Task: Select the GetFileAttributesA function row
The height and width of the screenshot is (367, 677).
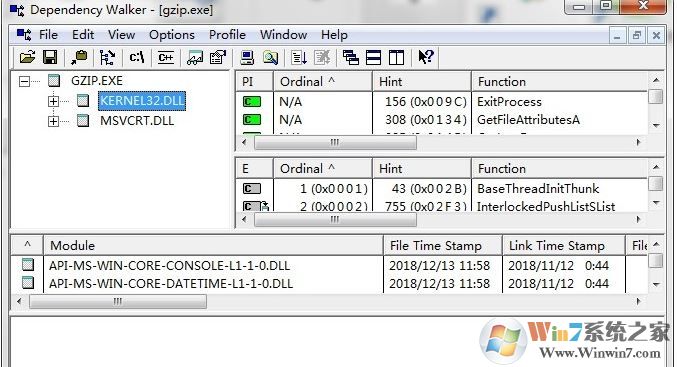Action: coord(442,120)
